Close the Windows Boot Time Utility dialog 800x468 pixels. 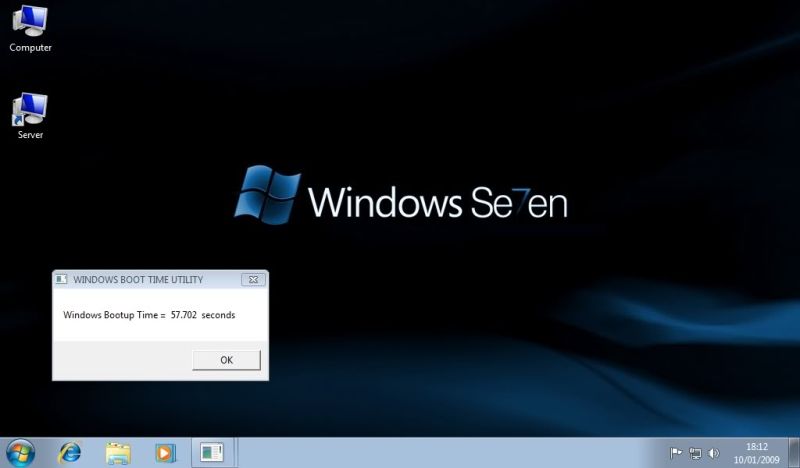[253, 279]
